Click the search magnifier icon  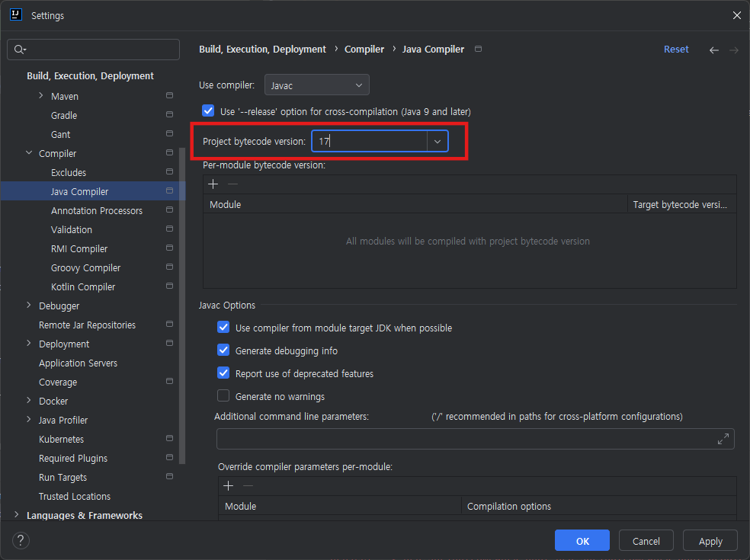coord(20,50)
